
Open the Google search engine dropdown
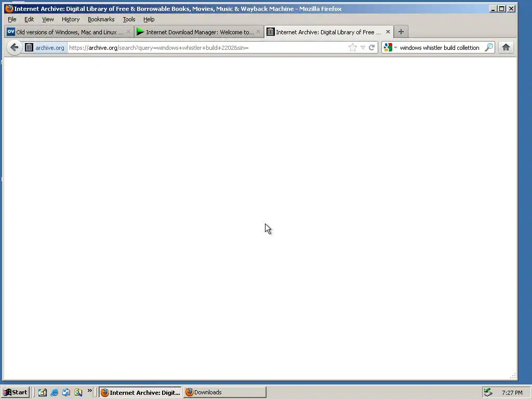(x=390, y=47)
